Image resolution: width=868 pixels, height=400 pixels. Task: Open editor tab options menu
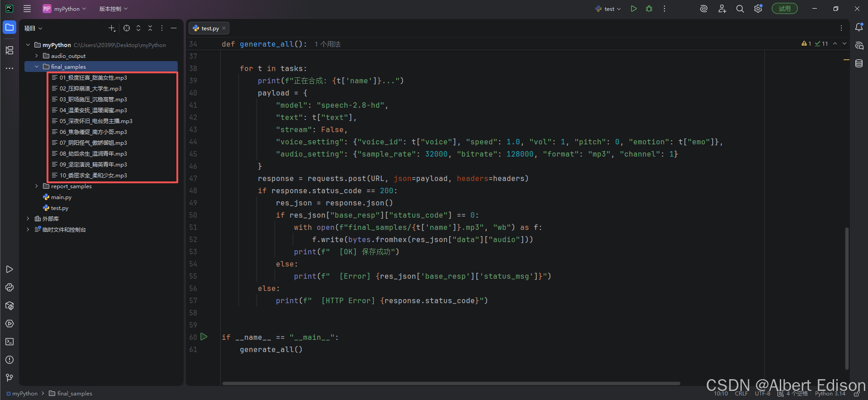[841, 28]
